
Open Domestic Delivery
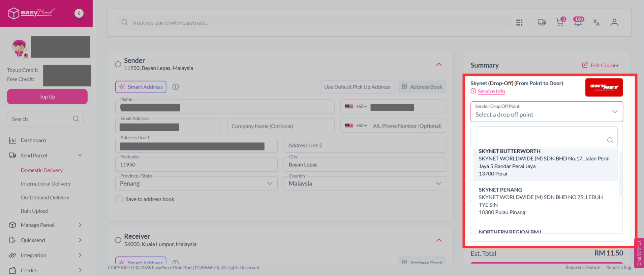tap(42, 170)
